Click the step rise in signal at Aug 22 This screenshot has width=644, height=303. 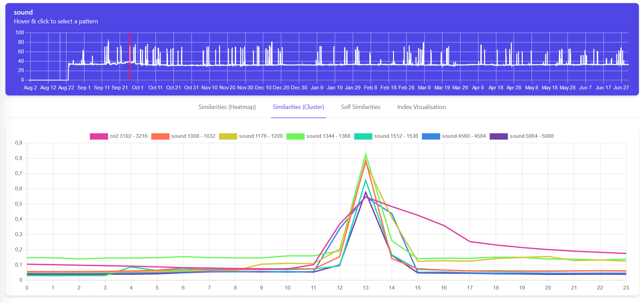pos(68,71)
